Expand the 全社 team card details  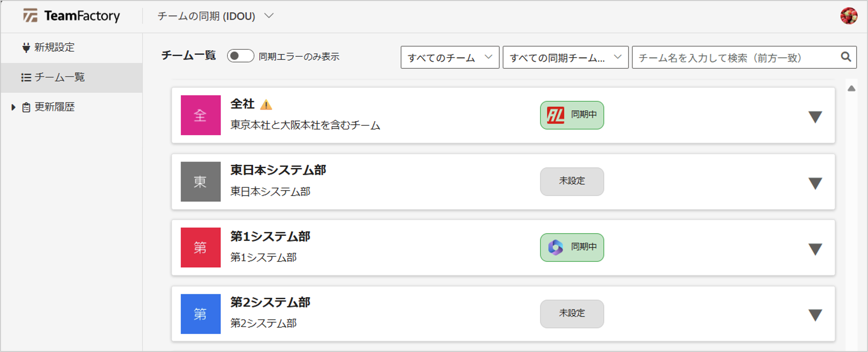pos(815,117)
